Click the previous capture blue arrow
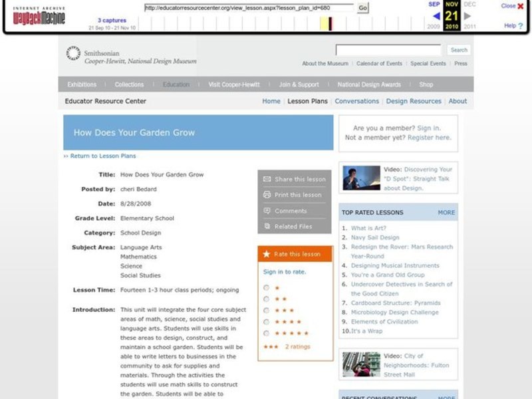 [x=436, y=15]
